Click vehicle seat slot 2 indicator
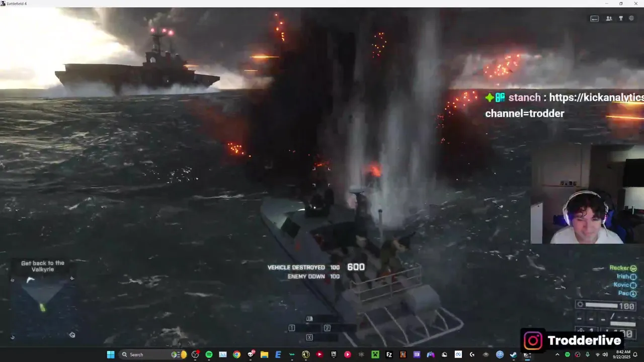 pyautogui.click(x=327, y=328)
